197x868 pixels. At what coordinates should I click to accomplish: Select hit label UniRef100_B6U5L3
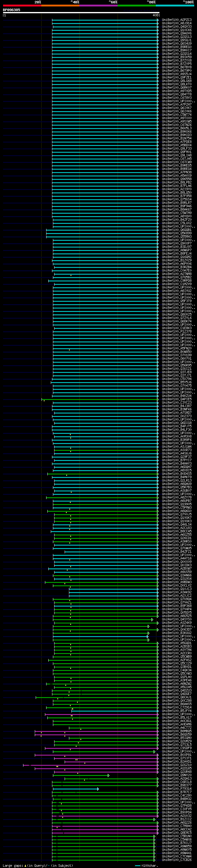click(176, 128)
